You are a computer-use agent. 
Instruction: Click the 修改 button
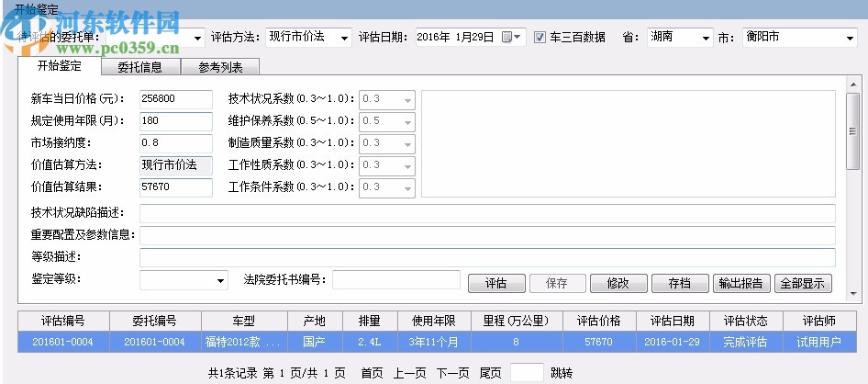point(618,283)
